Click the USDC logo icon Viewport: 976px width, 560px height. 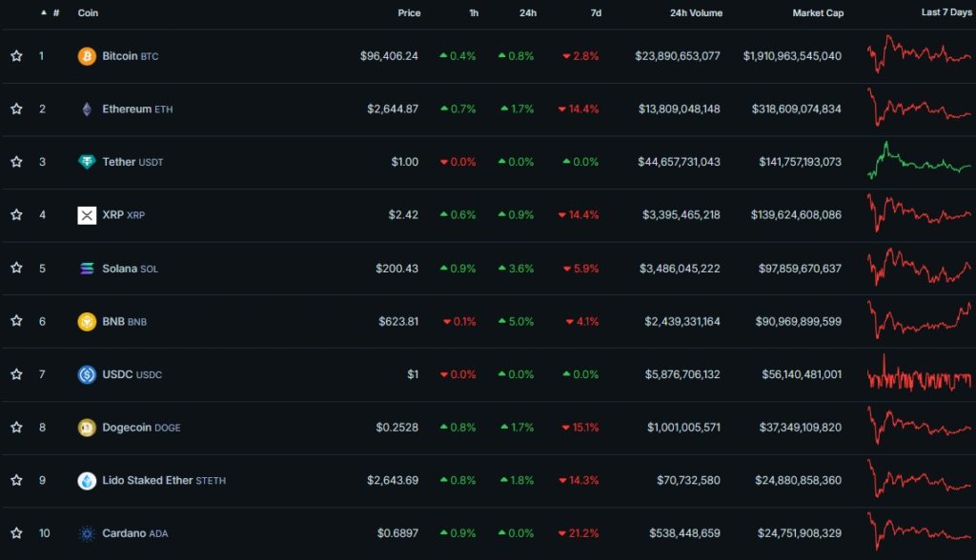[x=87, y=374]
